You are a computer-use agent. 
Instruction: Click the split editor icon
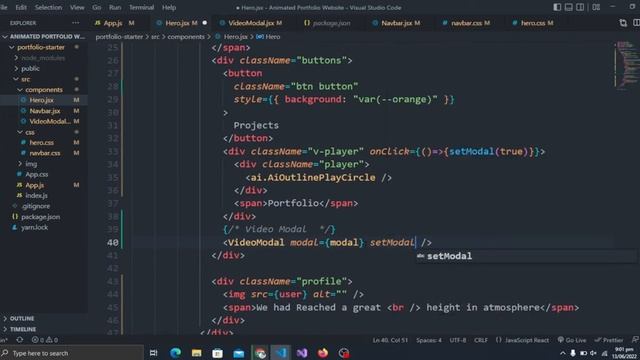pos(636,23)
